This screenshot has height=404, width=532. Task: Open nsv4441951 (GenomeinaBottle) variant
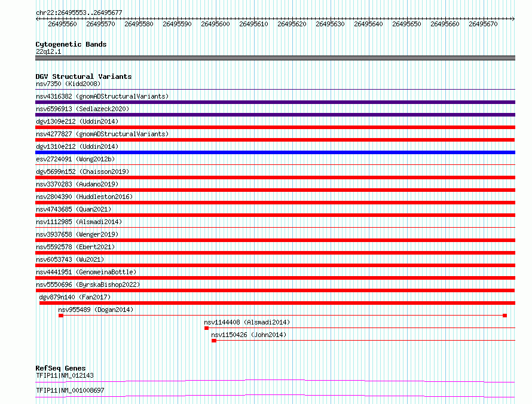(86, 272)
